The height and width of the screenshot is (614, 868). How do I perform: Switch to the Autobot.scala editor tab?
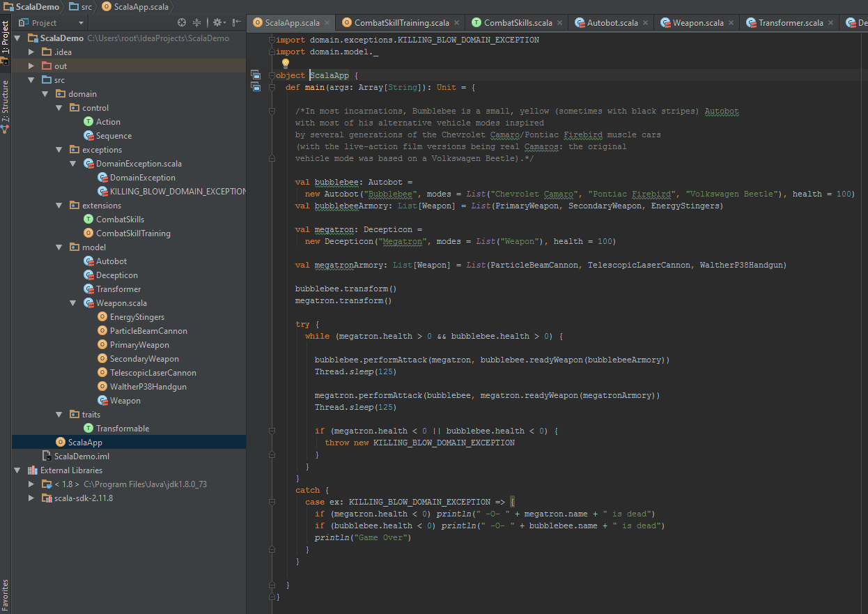pos(612,23)
